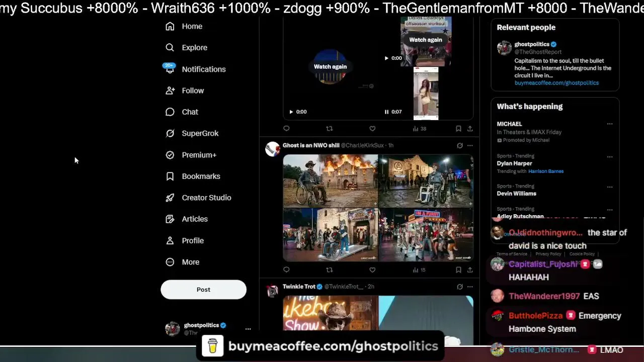The height and width of the screenshot is (362, 644).
Task: View stats showing 15 views
Action: 419,270
